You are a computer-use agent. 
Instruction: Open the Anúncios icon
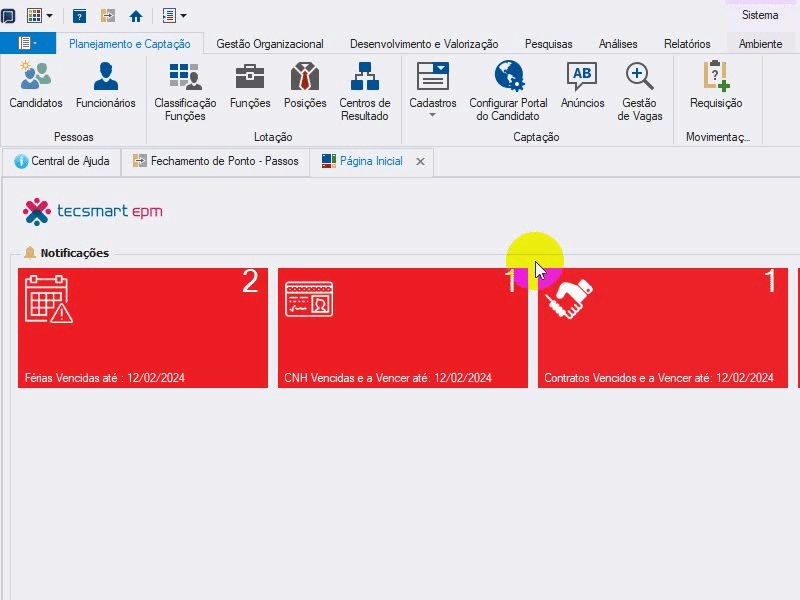point(582,85)
